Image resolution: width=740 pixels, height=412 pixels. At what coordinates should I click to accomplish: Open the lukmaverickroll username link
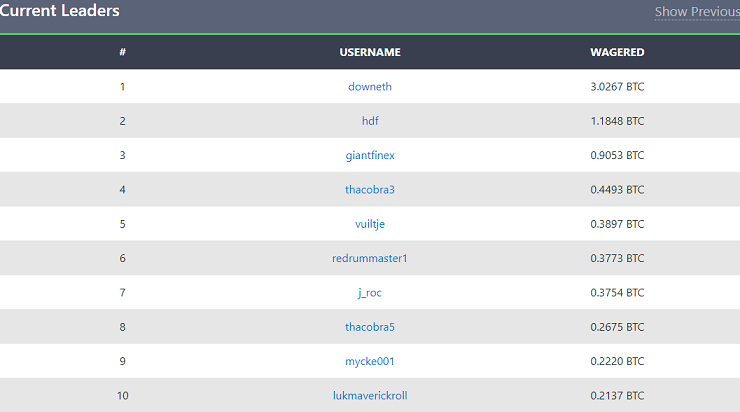coord(370,395)
